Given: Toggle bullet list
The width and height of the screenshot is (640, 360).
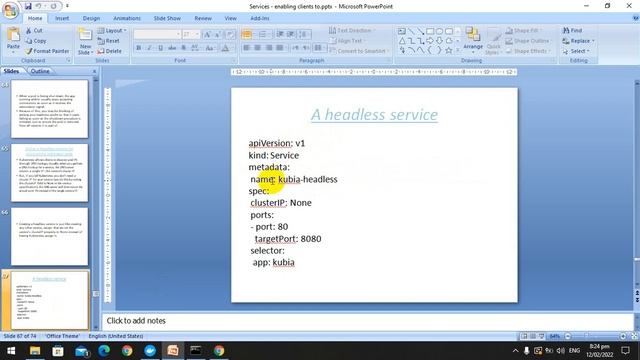Looking at the screenshot, I should coord(247,34).
